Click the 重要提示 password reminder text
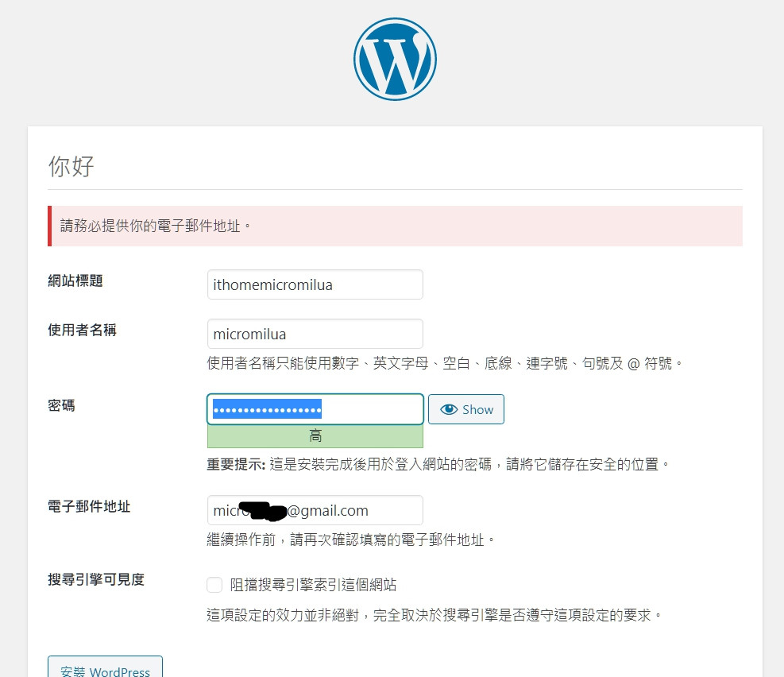Viewport: 784px width, 677px height. [x=438, y=465]
